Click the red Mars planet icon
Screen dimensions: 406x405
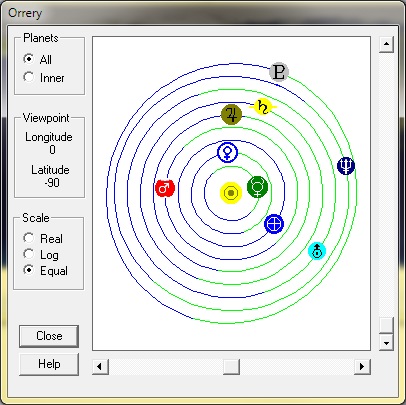pyautogui.click(x=165, y=188)
